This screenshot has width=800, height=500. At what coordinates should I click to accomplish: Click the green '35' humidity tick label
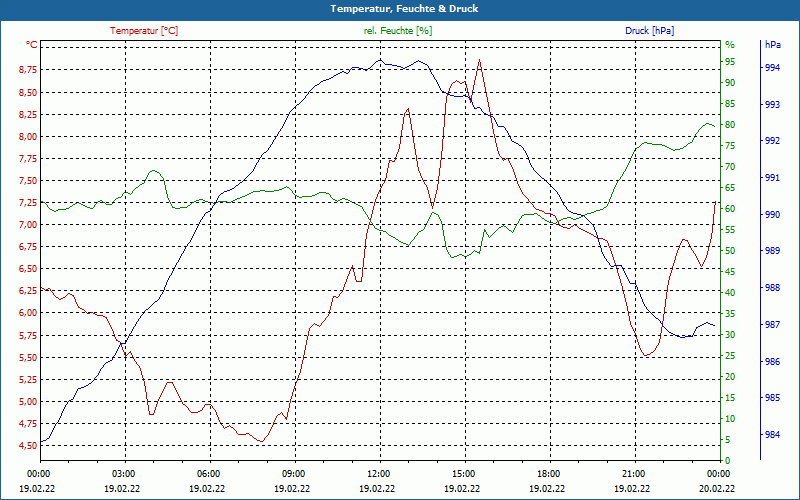point(730,314)
